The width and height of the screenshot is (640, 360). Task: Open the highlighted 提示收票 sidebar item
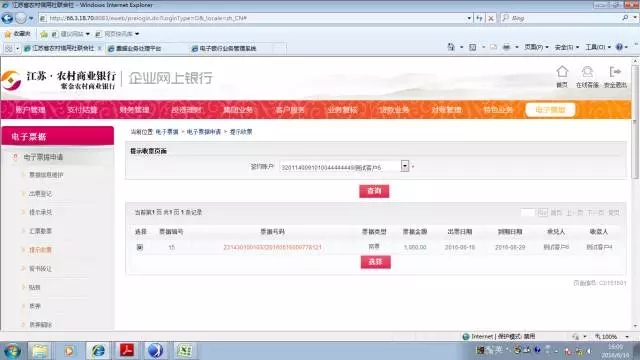(x=40, y=250)
